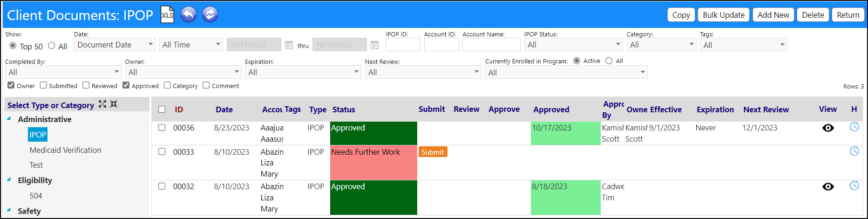This screenshot has width=868, height=219.
Task: Submit document 00033 with orange button
Action: point(433,152)
